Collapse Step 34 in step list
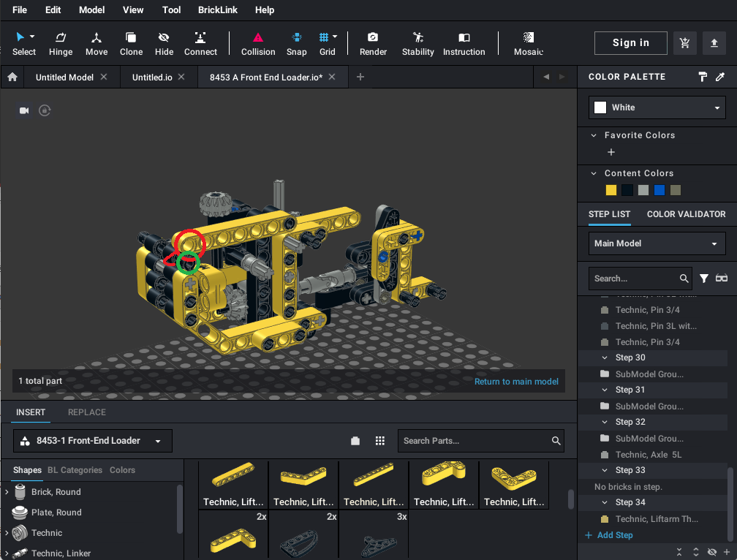Screen dimensions: 737x560 pos(605,502)
